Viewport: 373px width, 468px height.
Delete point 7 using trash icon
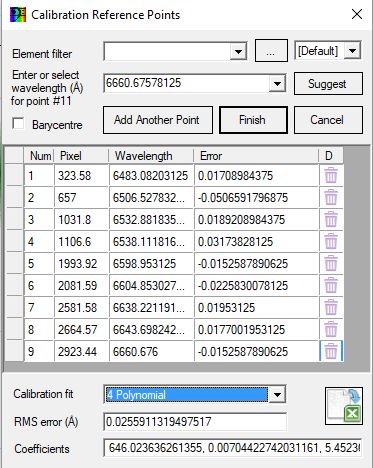(331, 308)
